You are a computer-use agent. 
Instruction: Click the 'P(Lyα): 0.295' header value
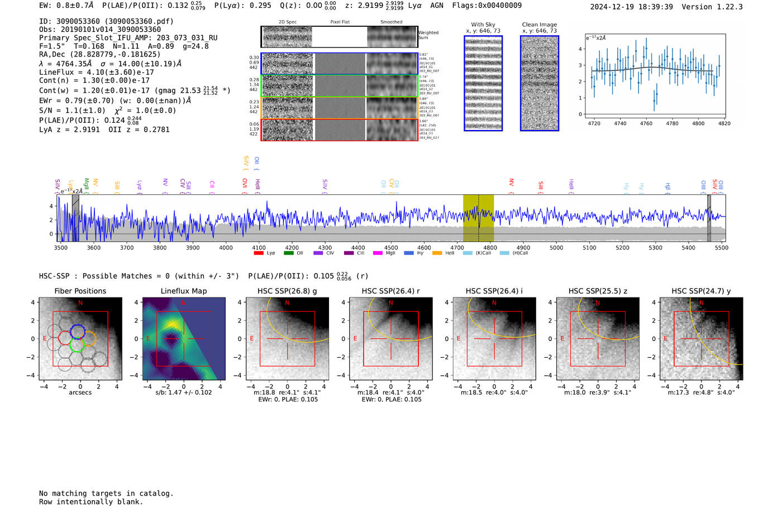click(243, 6)
